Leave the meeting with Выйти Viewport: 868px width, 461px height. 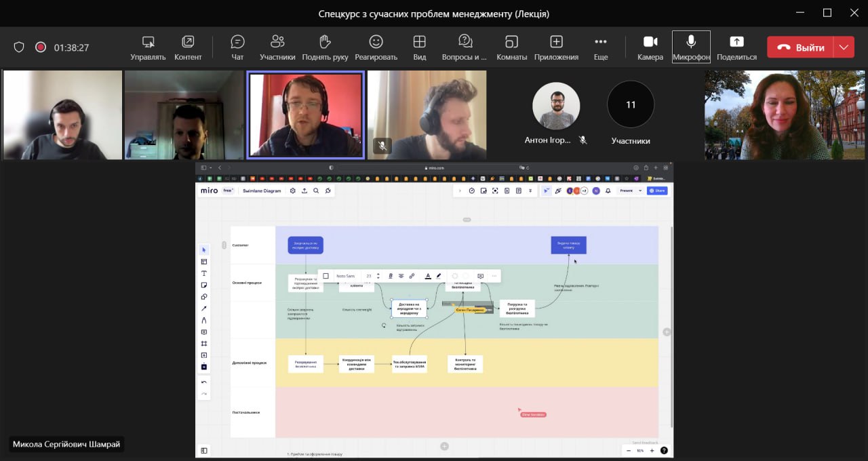(801, 47)
